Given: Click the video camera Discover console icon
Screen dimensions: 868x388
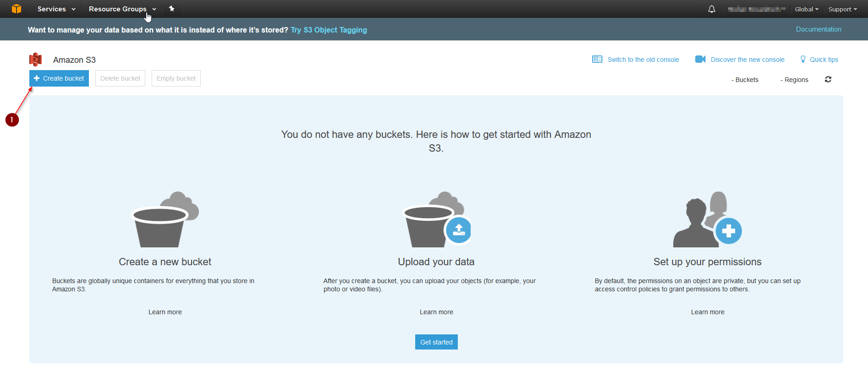Looking at the screenshot, I should [x=700, y=59].
